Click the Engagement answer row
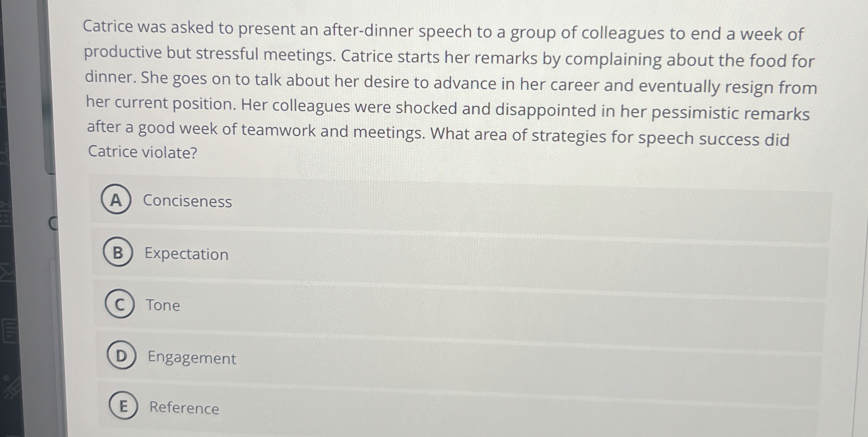This screenshot has width=868, height=437. click(x=433, y=357)
